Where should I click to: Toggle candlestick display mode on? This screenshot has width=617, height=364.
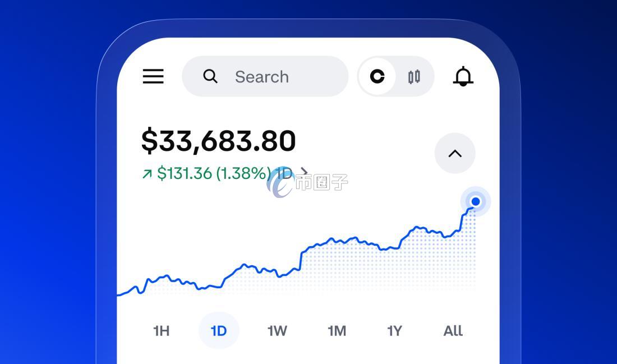[x=413, y=76]
